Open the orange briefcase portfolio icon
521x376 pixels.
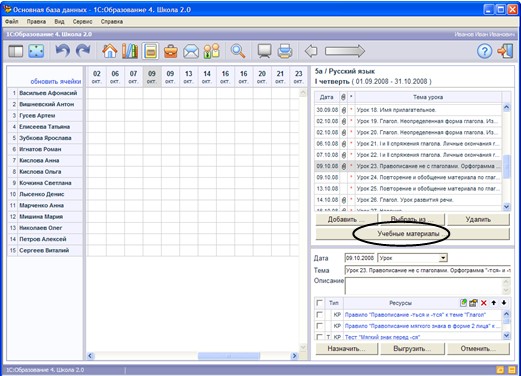(171, 51)
